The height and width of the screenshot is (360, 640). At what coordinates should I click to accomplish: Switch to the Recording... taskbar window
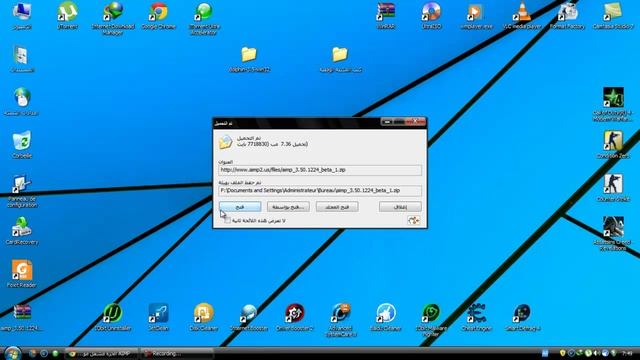pos(177,353)
